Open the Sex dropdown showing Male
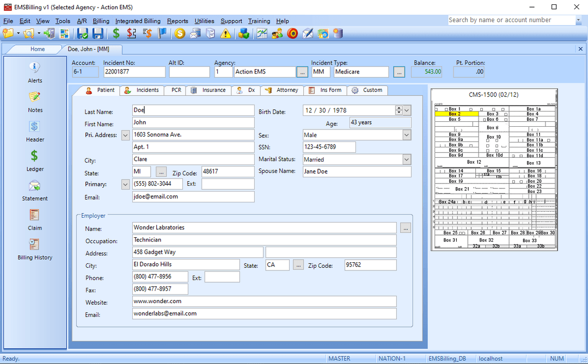588x364 pixels. coord(407,134)
